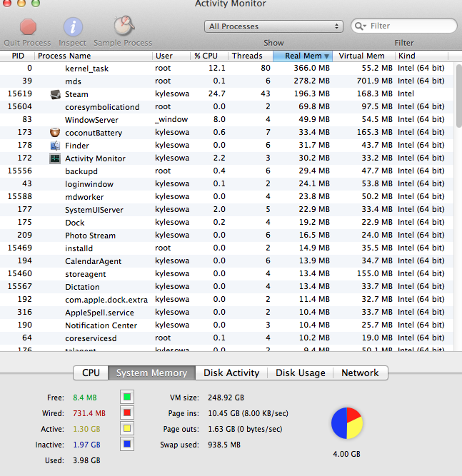The height and width of the screenshot is (476, 462).
Task: Toggle Real Mem column sort arrow
Action: pos(326,56)
